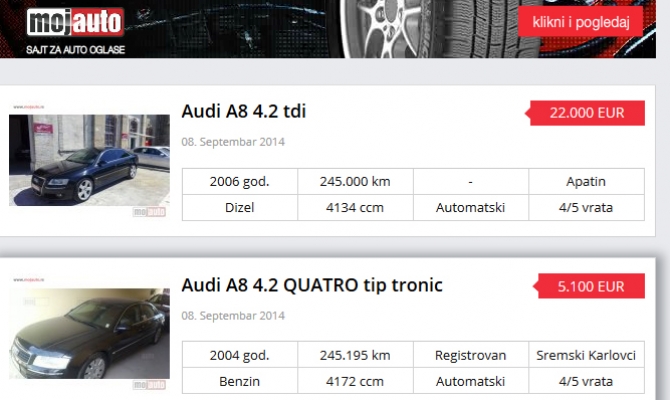670x400 pixels.
Task: Select the 4134 ccm engine cell
Action: (354, 208)
